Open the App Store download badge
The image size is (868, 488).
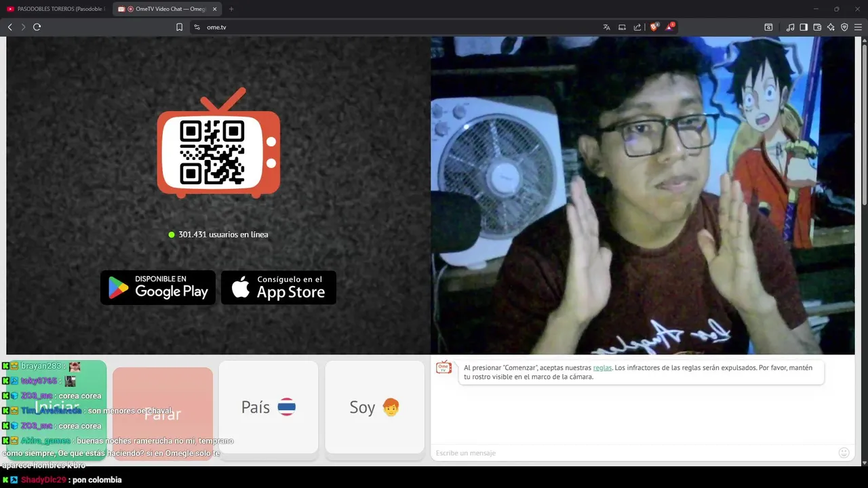point(279,287)
